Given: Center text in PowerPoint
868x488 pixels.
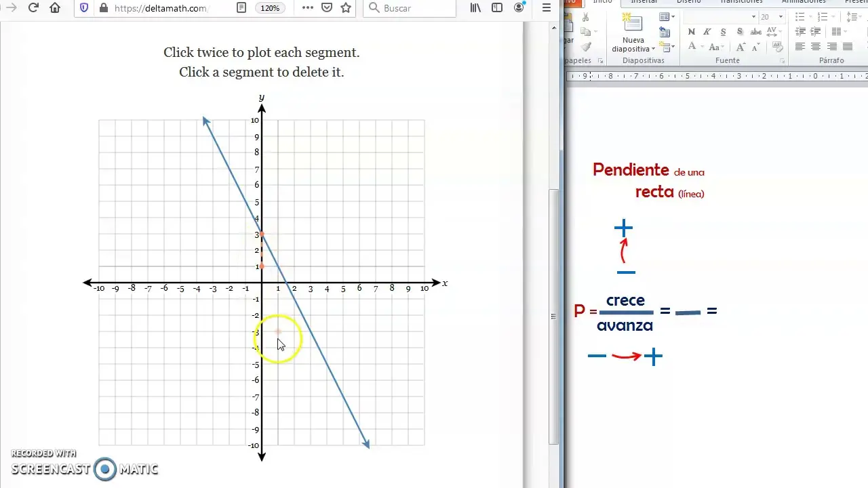Looking at the screenshot, I should [x=816, y=47].
